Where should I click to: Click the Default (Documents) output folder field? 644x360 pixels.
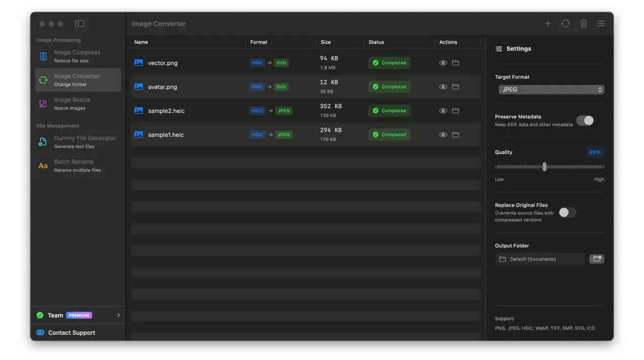(540, 259)
